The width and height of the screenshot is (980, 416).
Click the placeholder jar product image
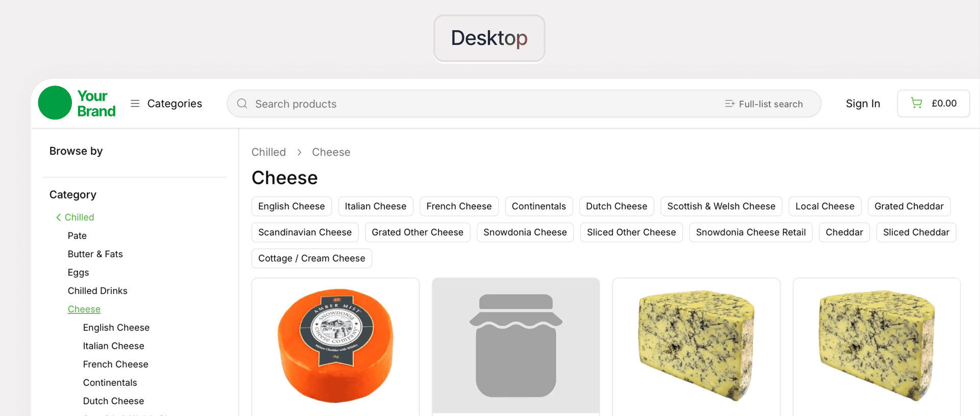coord(516,346)
